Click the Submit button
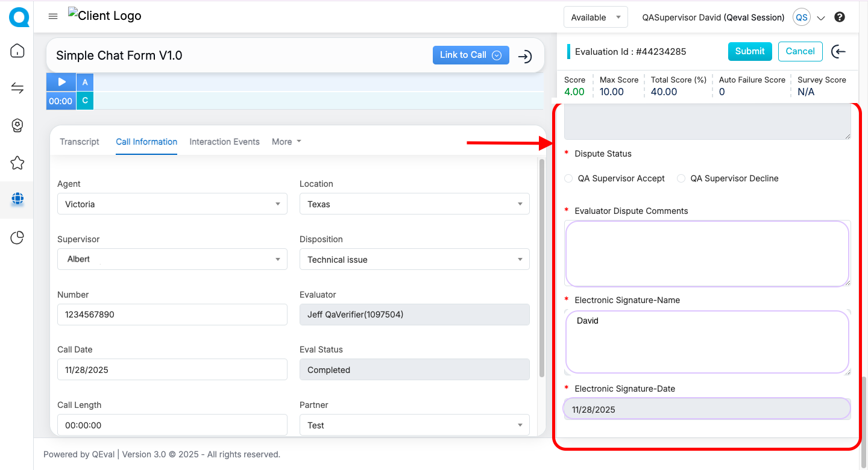Image resolution: width=868 pixels, height=470 pixels. pyautogui.click(x=749, y=51)
